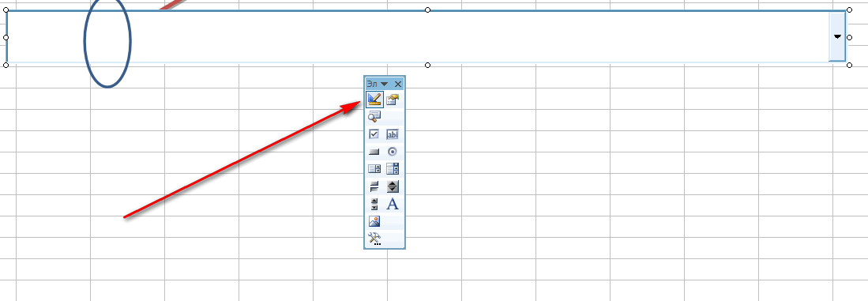The width and height of the screenshot is (868, 301).
Task: Open the Properties window icon
Action: pyautogui.click(x=393, y=100)
